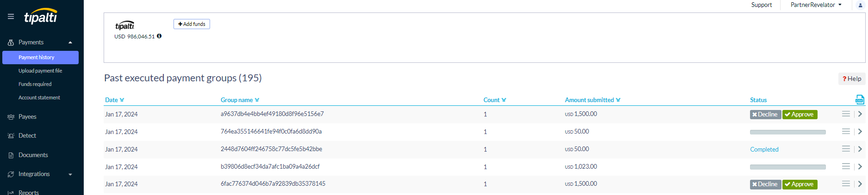Go to Upload payment file
The image size is (868, 195).
point(40,71)
